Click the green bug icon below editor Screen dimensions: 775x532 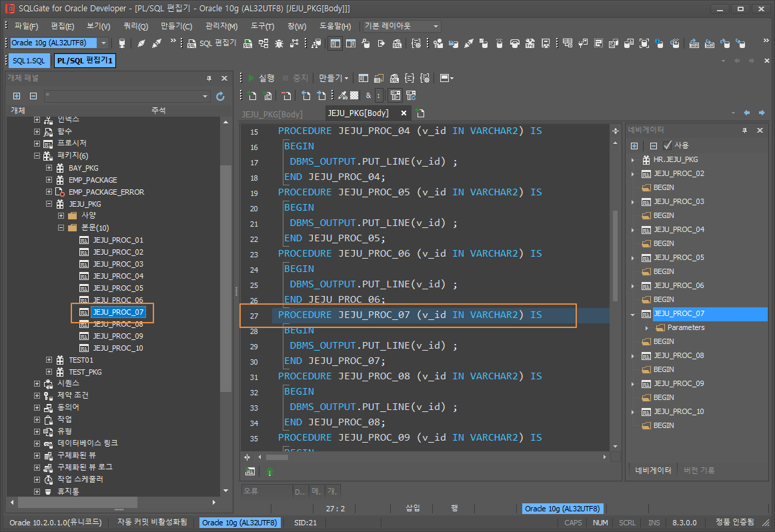pos(270,472)
